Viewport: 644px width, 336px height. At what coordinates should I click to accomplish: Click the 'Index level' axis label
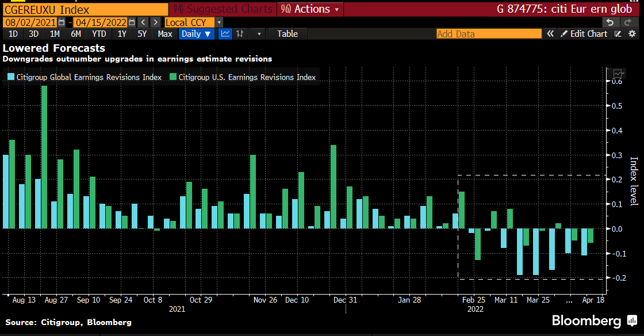(x=634, y=181)
